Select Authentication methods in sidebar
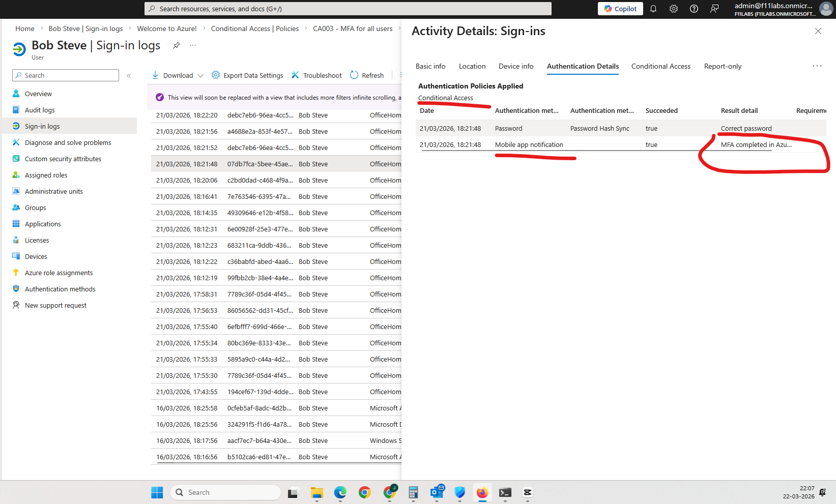 coord(60,289)
